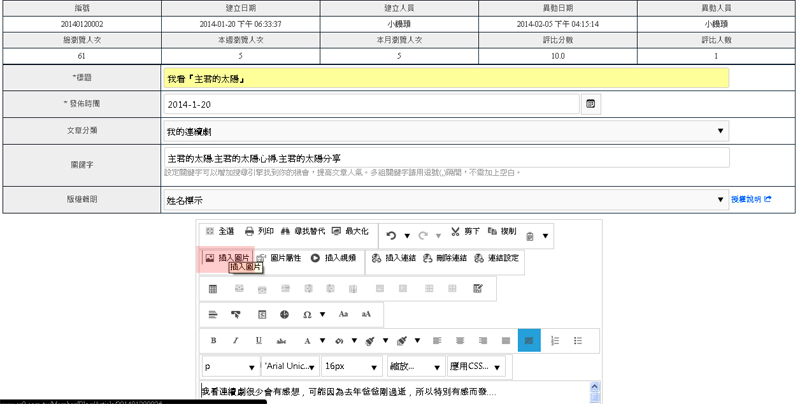Click the greyed redo arrow icon
This screenshot has height=404, width=800.
point(422,235)
